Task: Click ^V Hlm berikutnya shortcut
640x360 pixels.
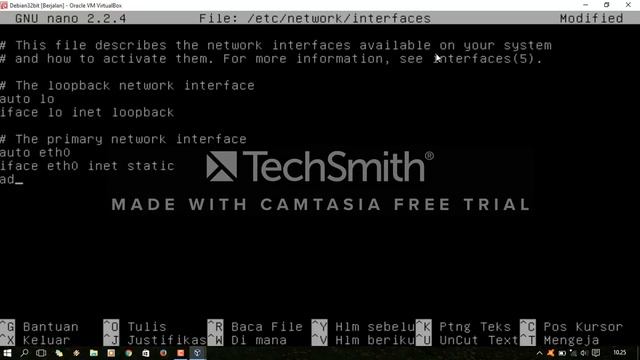Action: pyautogui.click(x=363, y=340)
